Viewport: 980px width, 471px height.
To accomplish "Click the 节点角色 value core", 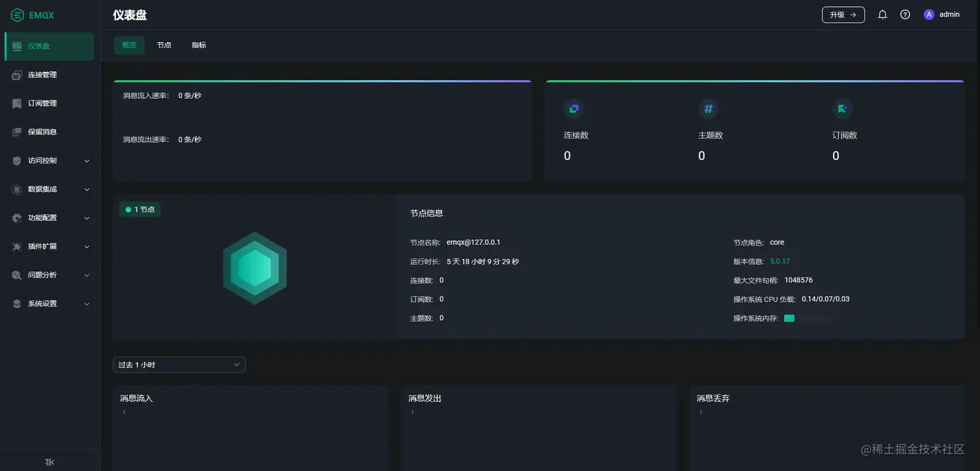I will click(x=777, y=242).
